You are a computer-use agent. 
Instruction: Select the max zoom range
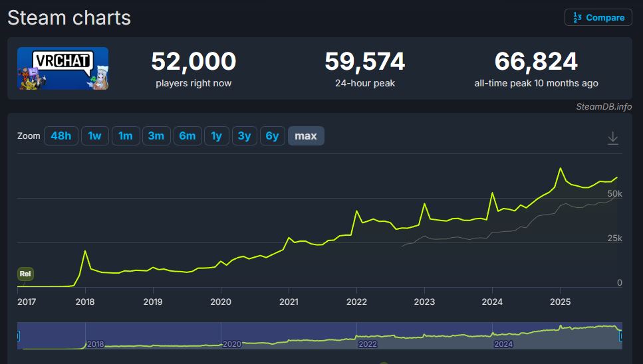pos(306,136)
